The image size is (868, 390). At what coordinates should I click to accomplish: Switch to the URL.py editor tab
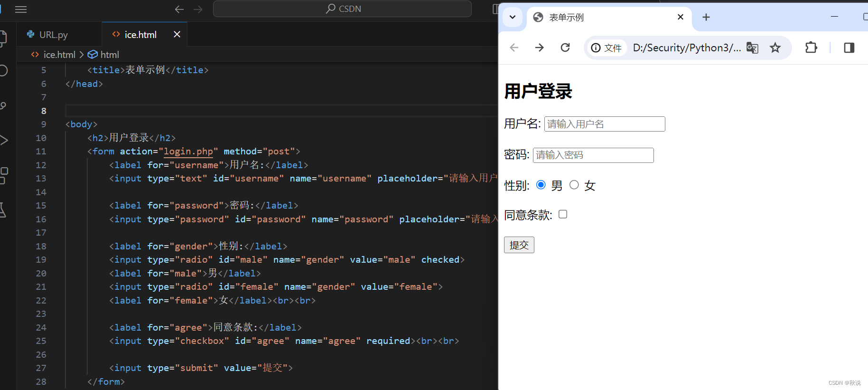[54, 35]
